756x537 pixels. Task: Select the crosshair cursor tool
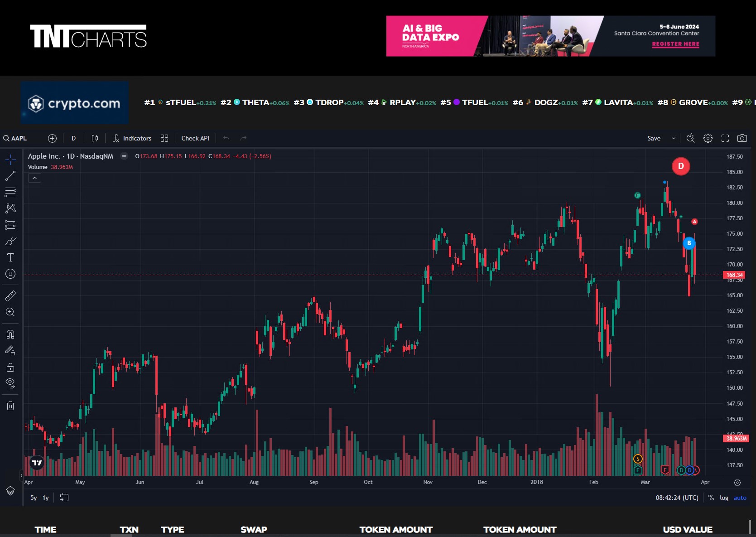10,160
